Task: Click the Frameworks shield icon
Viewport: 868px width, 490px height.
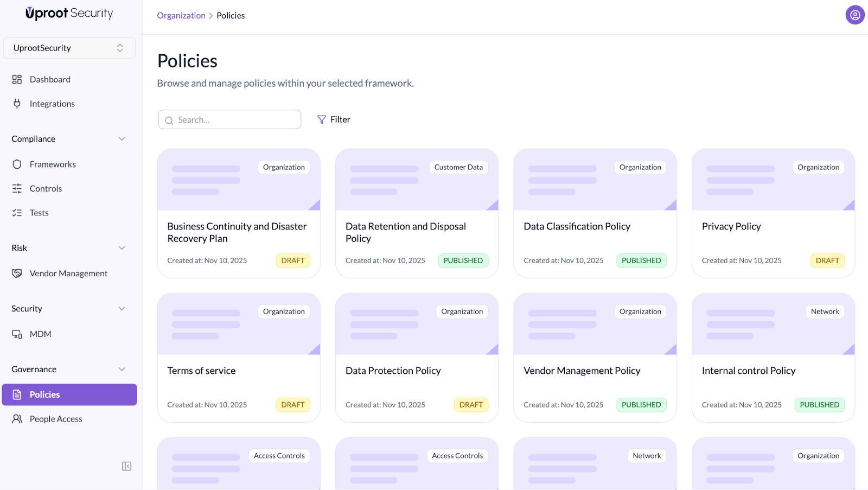Action: click(x=17, y=164)
